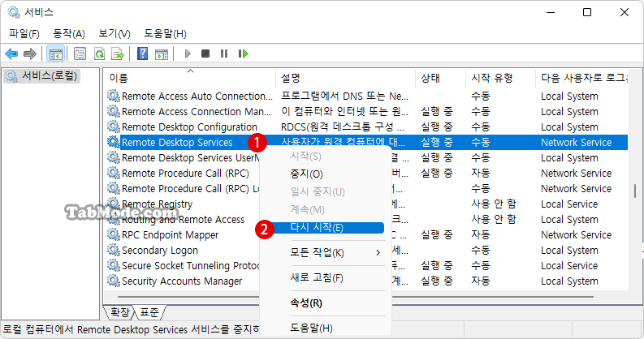This screenshot has height=339, width=644.
Task: Click gear icon of Secondary Logon
Action: tap(114, 250)
